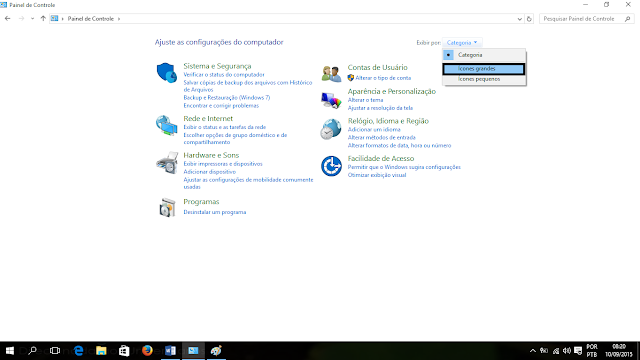The image size is (640, 360).
Task: Select Categoria in the view menu
Action: 484,55
